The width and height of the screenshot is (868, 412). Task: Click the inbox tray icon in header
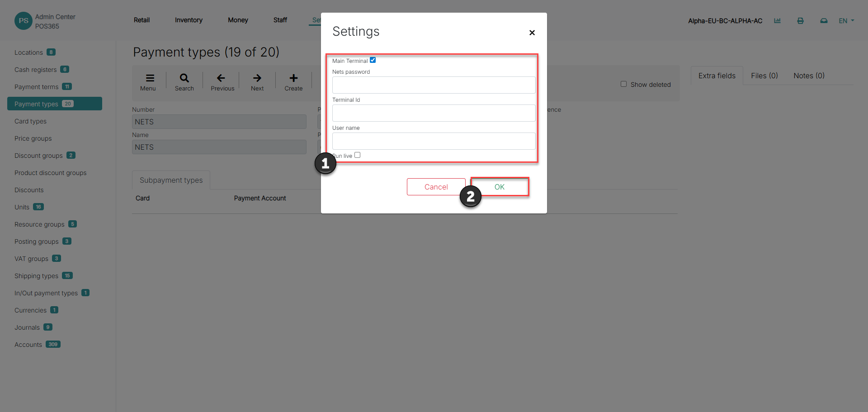pos(824,21)
